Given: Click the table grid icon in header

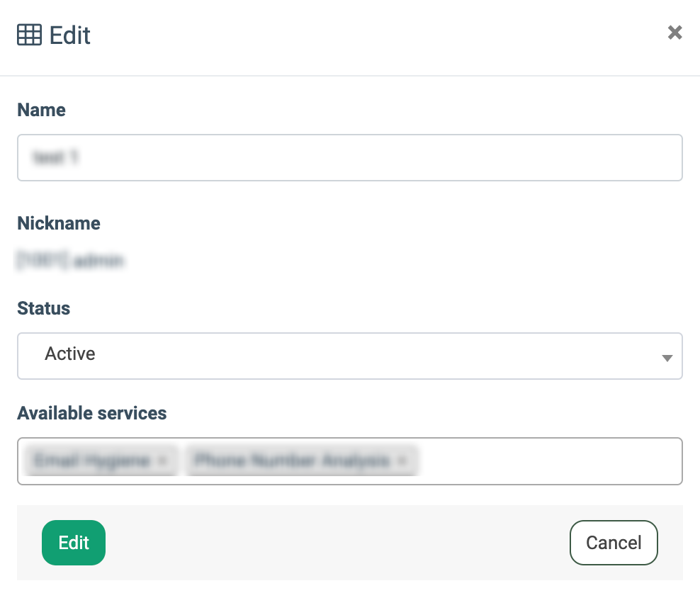Looking at the screenshot, I should (29, 35).
